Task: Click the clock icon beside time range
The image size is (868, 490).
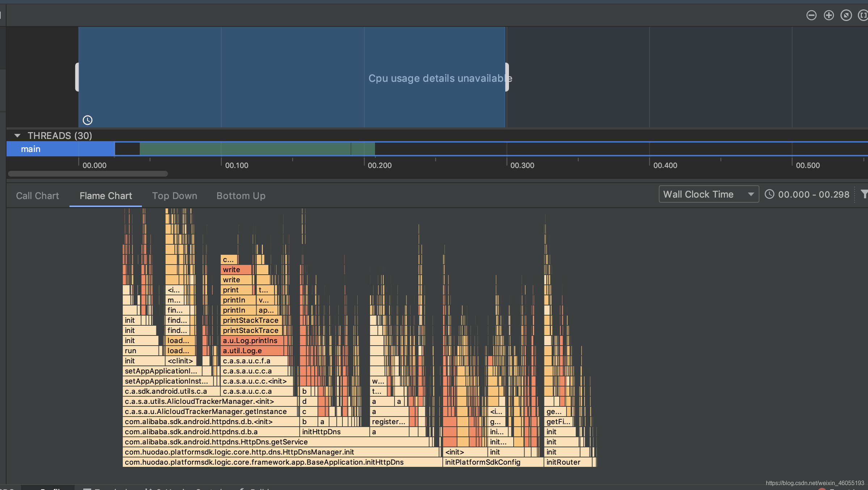Action: (770, 194)
